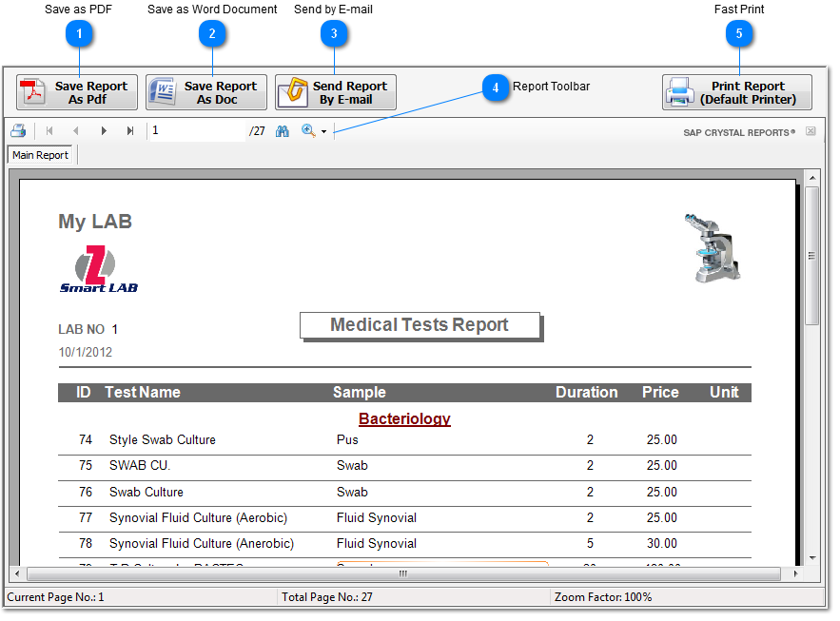840x621 pixels.
Task: Click the horizontal scrollbar right arrow
Action: pyautogui.click(x=795, y=574)
